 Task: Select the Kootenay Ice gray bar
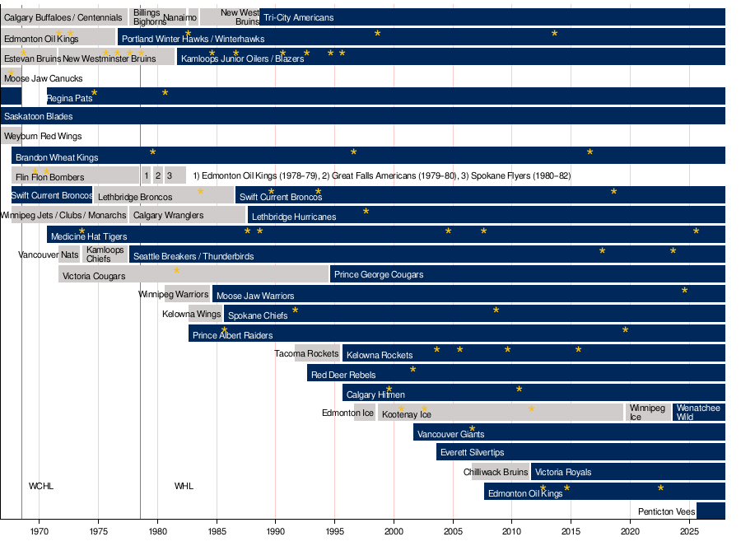point(501,412)
